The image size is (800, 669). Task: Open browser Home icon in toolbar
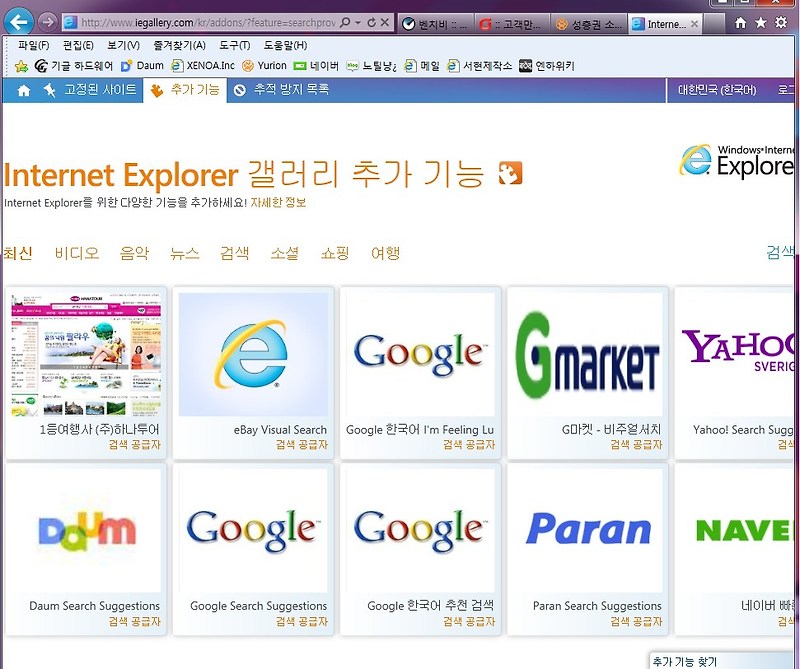740,22
